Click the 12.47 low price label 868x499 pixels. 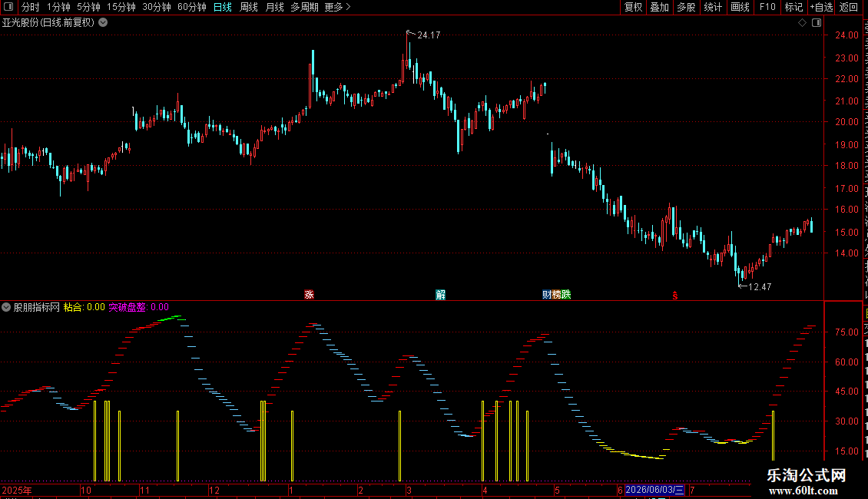760,287
